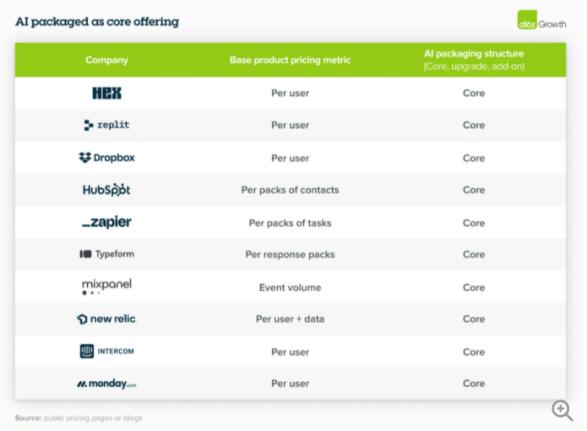Click the a16z Growth logo

point(542,20)
